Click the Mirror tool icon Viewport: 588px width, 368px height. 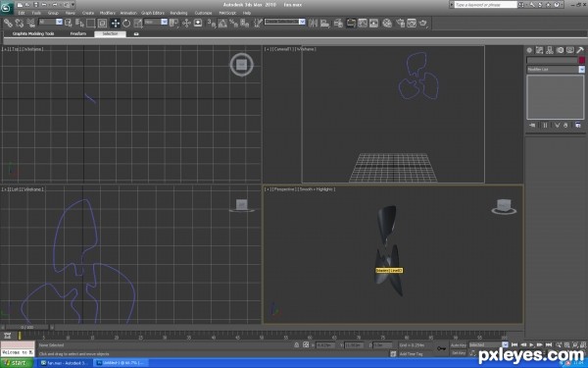click(313, 24)
